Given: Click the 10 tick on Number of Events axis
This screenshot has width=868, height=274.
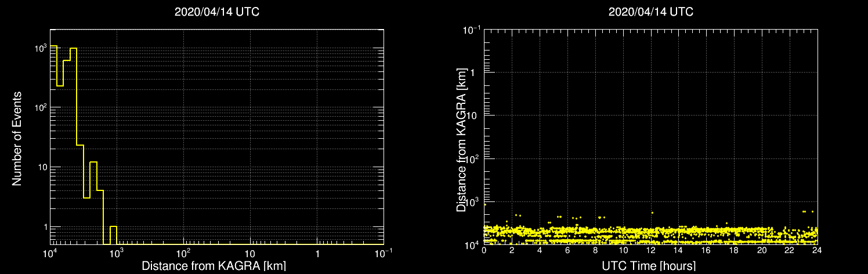Looking at the screenshot, I should click(41, 168).
